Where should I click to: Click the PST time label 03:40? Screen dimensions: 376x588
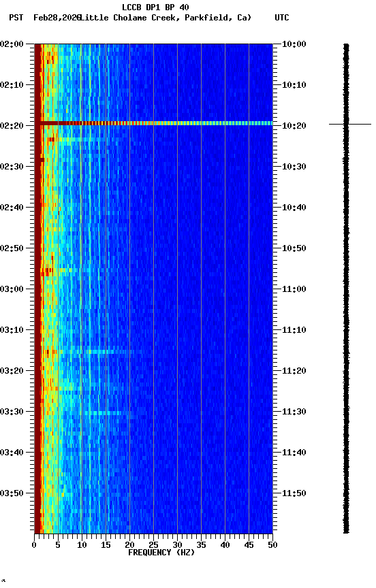tap(12, 453)
